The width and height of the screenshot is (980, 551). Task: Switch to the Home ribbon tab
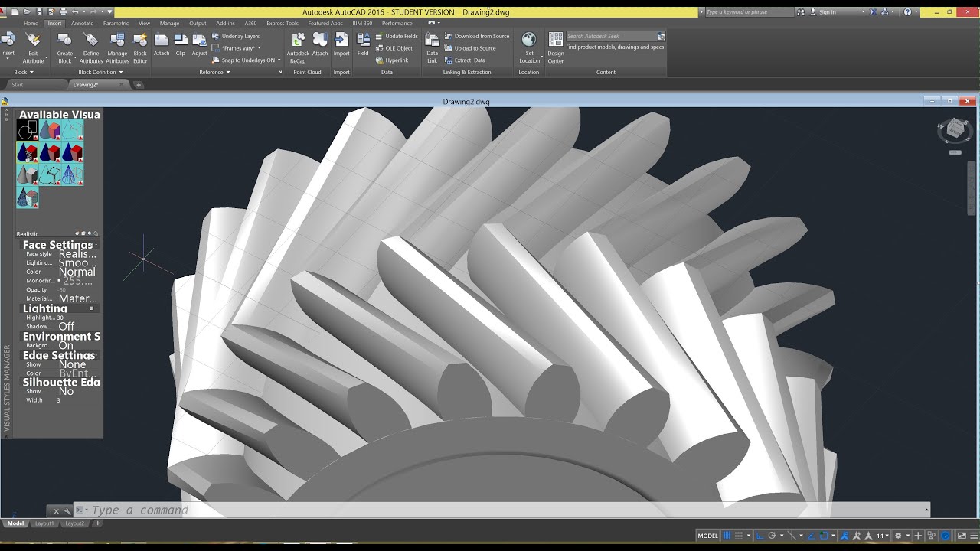coord(31,23)
